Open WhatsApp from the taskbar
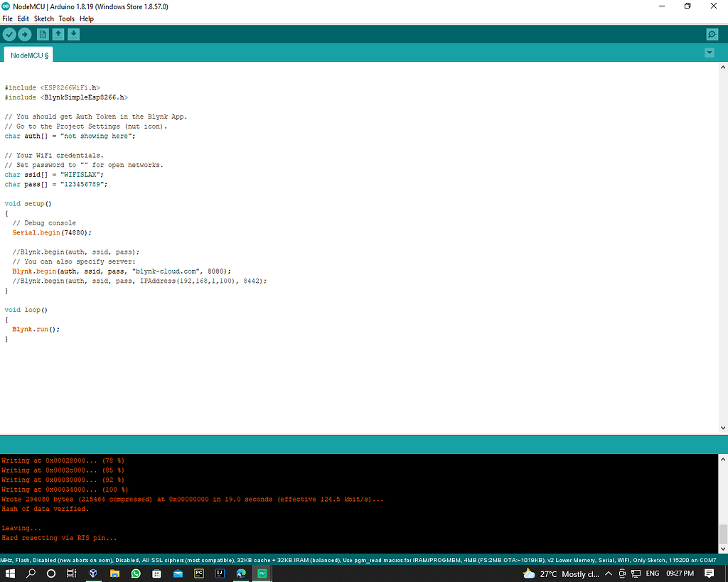 (x=136, y=573)
